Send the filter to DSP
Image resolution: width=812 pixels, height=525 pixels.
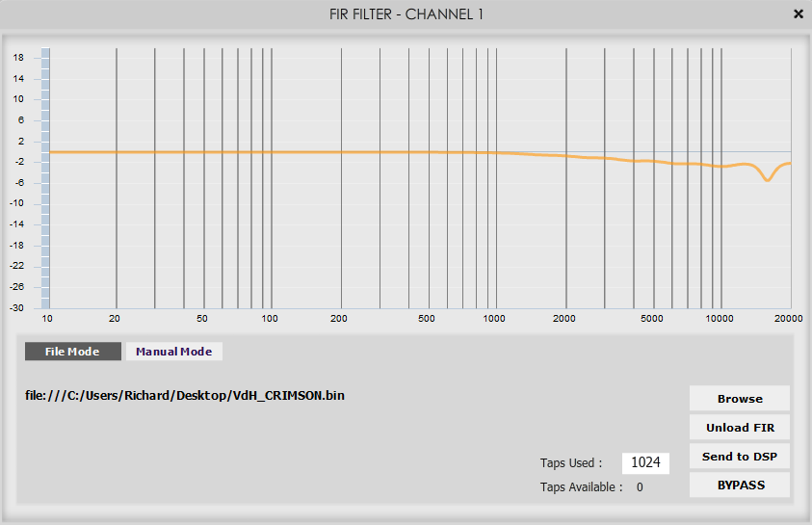(x=740, y=457)
